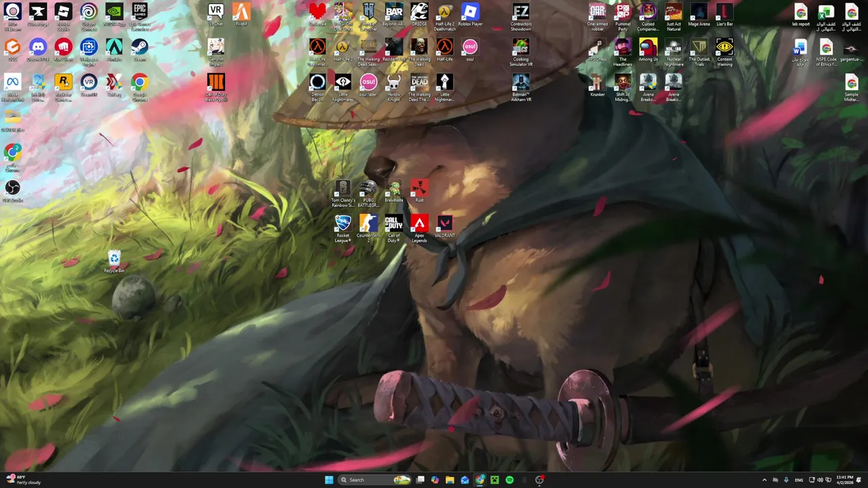Open the Google Chrome desktop shortcut
This screenshot has height=488, width=868.
140,87
